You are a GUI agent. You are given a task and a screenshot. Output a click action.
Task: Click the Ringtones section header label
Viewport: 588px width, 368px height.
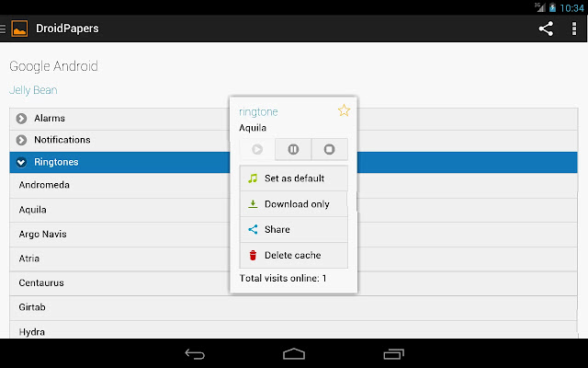pyautogui.click(x=56, y=162)
